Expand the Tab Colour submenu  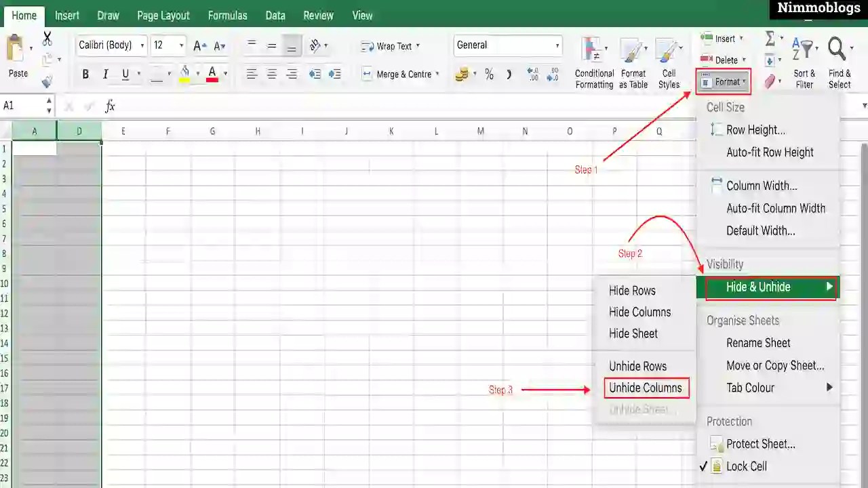[750, 388]
